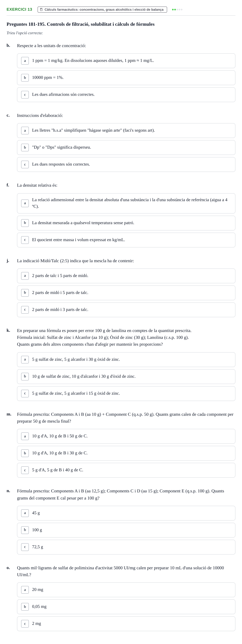Select the adimensional relative density definition
The height and width of the screenshot is (644, 242).
pos(126,203)
